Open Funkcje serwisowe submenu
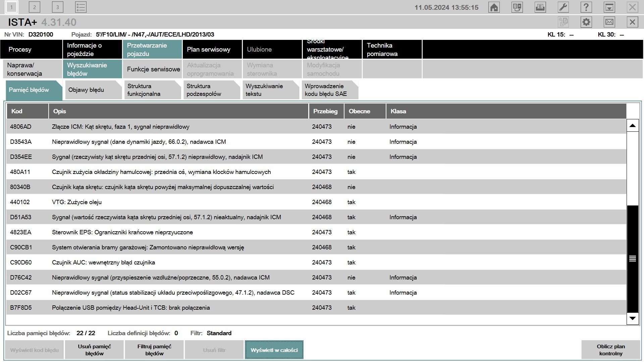Image resolution: width=644 pixels, height=362 pixels. point(152,69)
